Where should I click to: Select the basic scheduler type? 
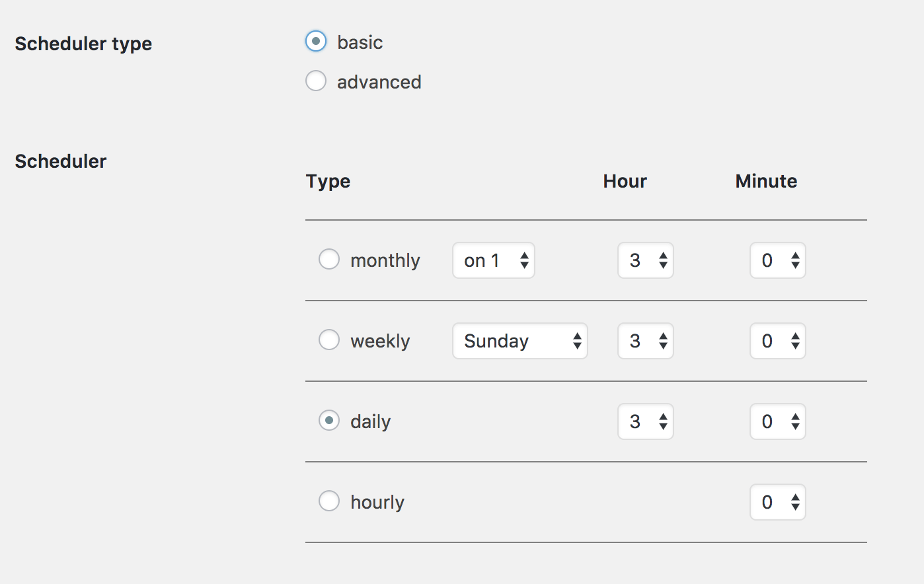coord(316,41)
